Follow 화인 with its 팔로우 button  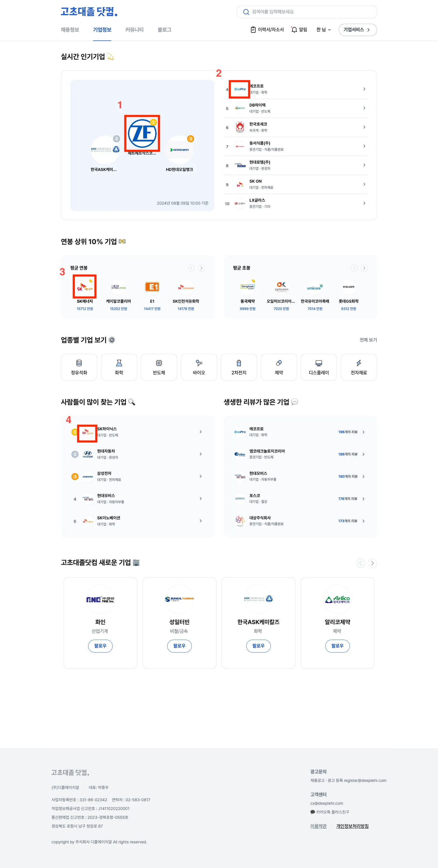pos(100,646)
